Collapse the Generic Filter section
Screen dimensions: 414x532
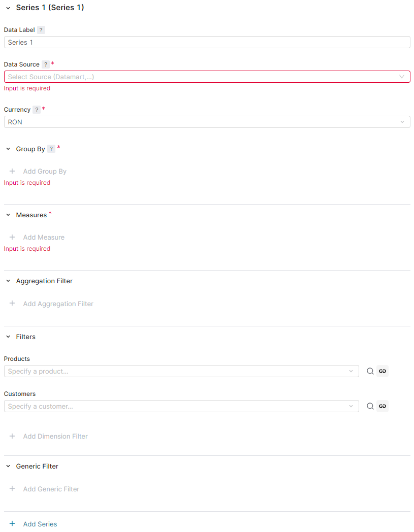pos(8,467)
